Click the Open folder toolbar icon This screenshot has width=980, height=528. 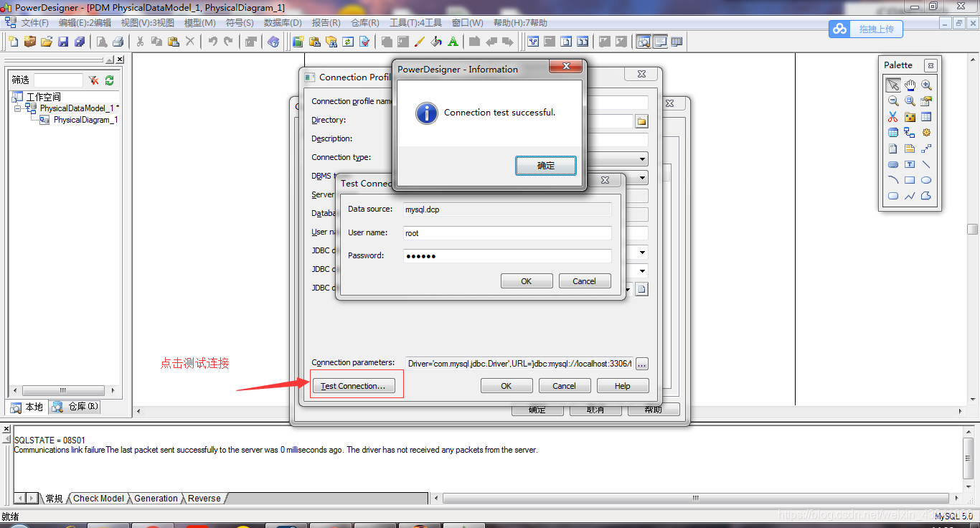coord(46,42)
